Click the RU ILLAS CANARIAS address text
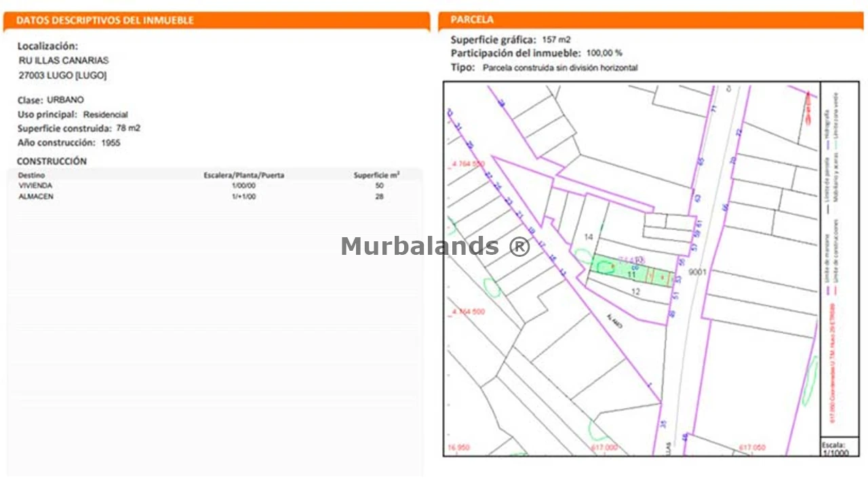Screen dimensions: 868x488 coord(63,60)
